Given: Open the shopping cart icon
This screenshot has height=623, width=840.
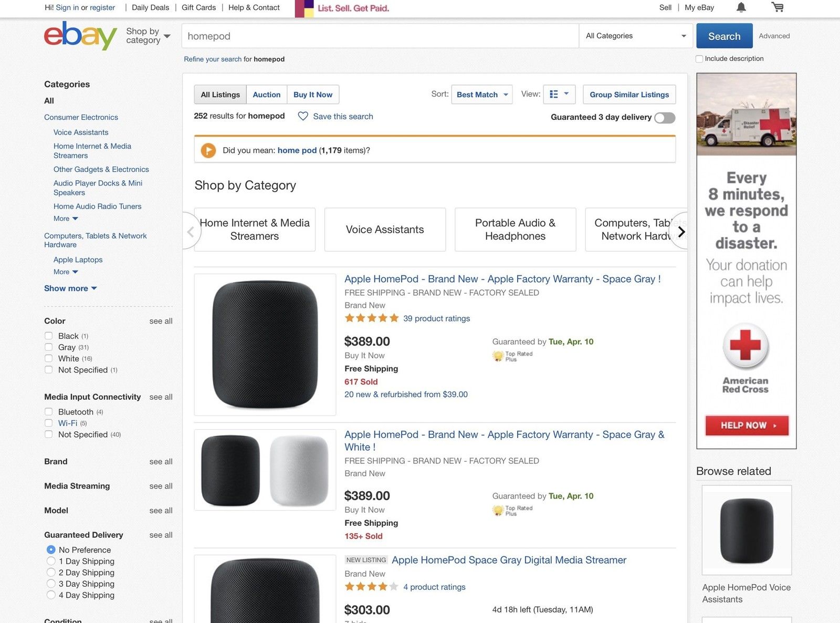Looking at the screenshot, I should click(778, 7).
